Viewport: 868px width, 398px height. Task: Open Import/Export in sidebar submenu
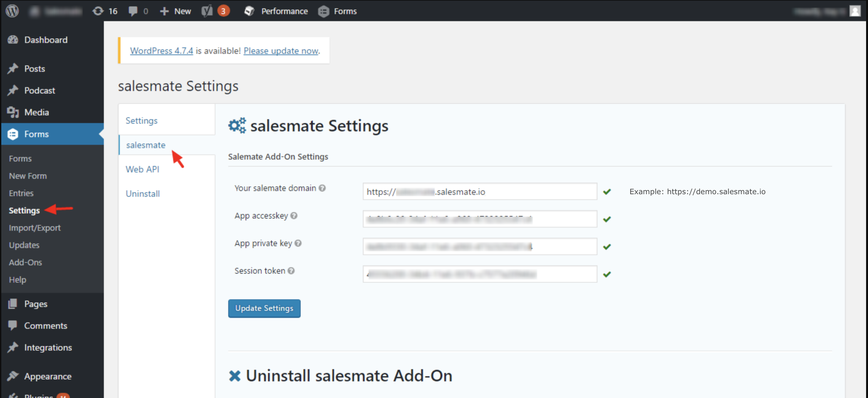[x=35, y=228]
